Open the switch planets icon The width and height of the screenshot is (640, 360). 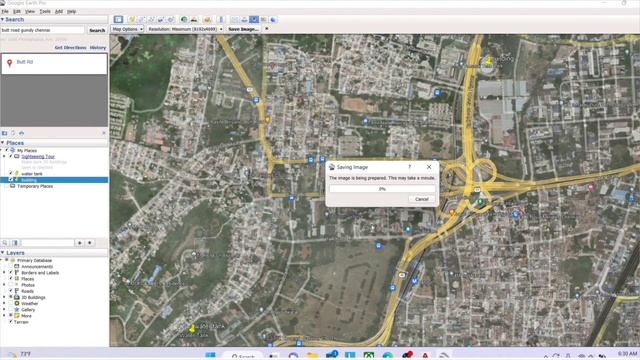207,19
